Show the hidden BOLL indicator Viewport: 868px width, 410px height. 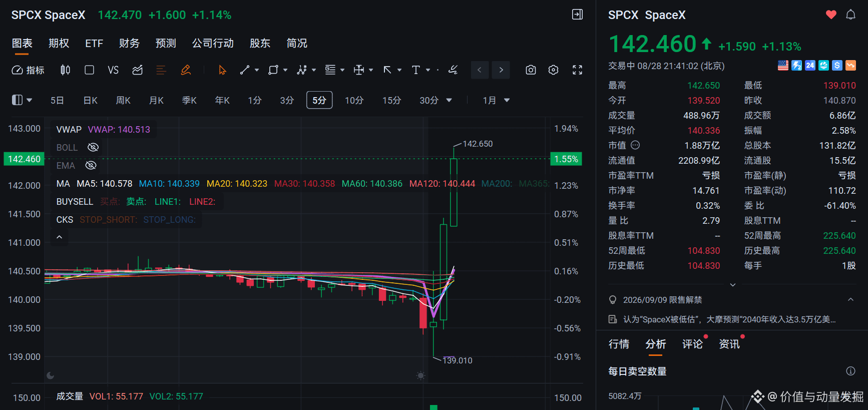tap(93, 147)
